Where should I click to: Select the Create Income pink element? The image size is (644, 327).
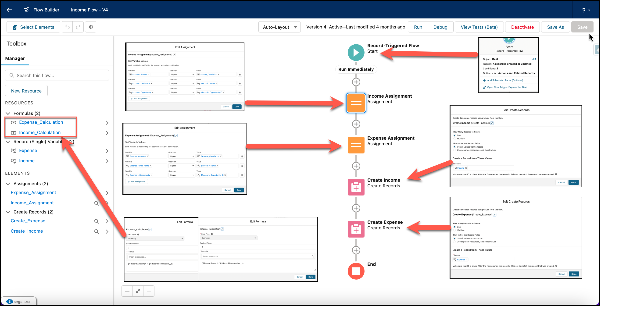(356, 187)
